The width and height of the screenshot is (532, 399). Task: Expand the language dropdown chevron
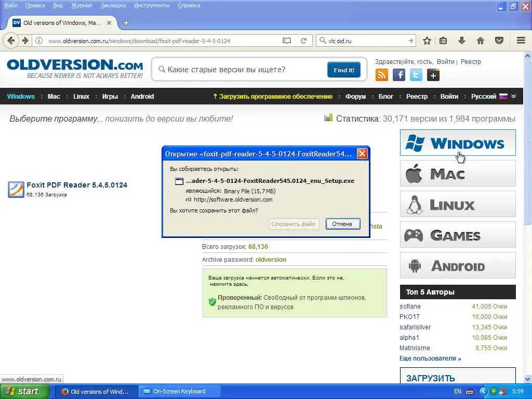point(514,96)
